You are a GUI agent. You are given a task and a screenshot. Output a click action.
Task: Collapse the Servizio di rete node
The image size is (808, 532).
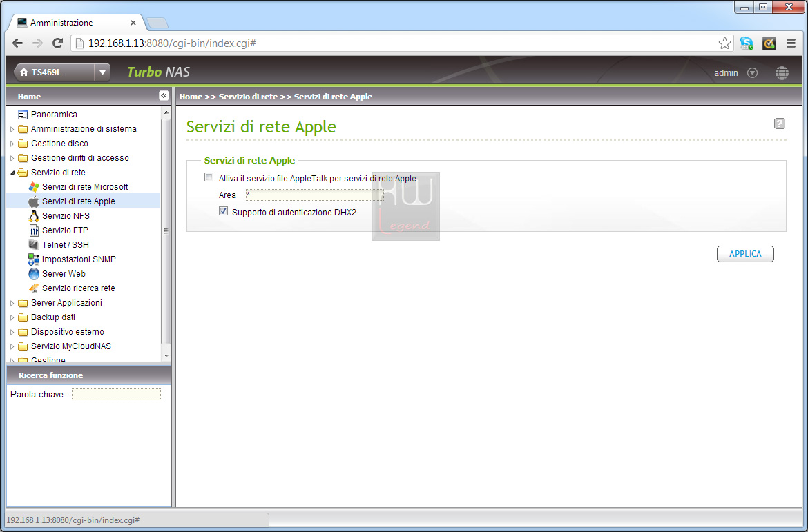[x=12, y=173]
